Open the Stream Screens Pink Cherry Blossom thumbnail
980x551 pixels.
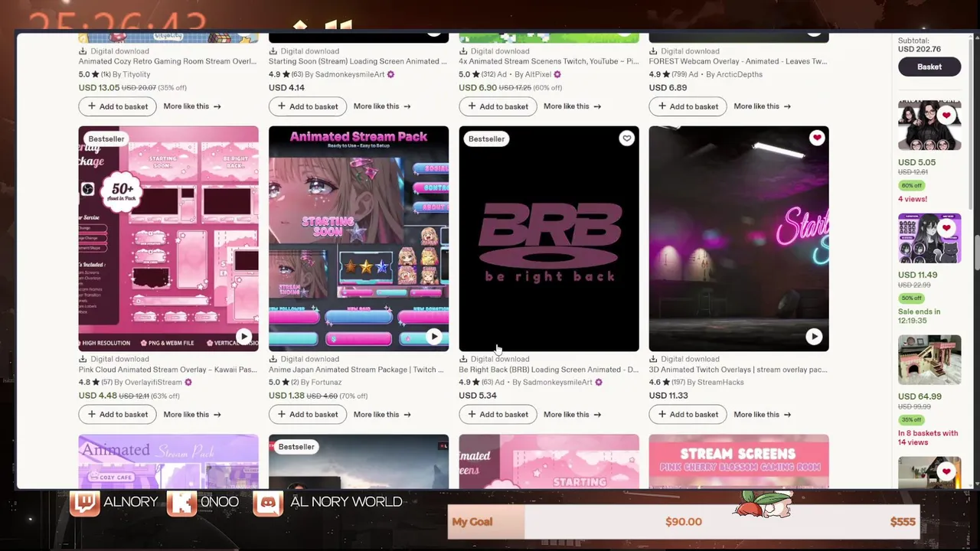click(x=739, y=461)
